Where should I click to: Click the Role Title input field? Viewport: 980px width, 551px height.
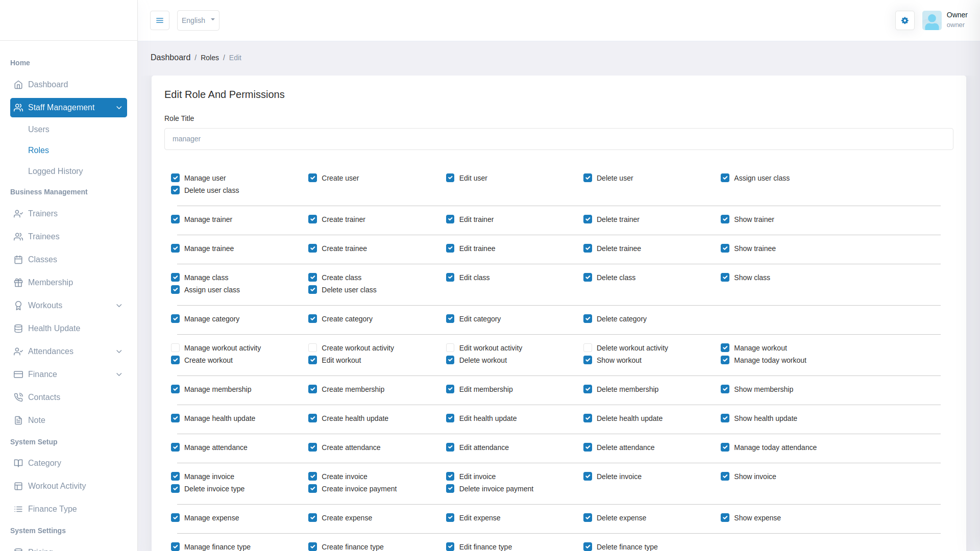pyautogui.click(x=558, y=139)
